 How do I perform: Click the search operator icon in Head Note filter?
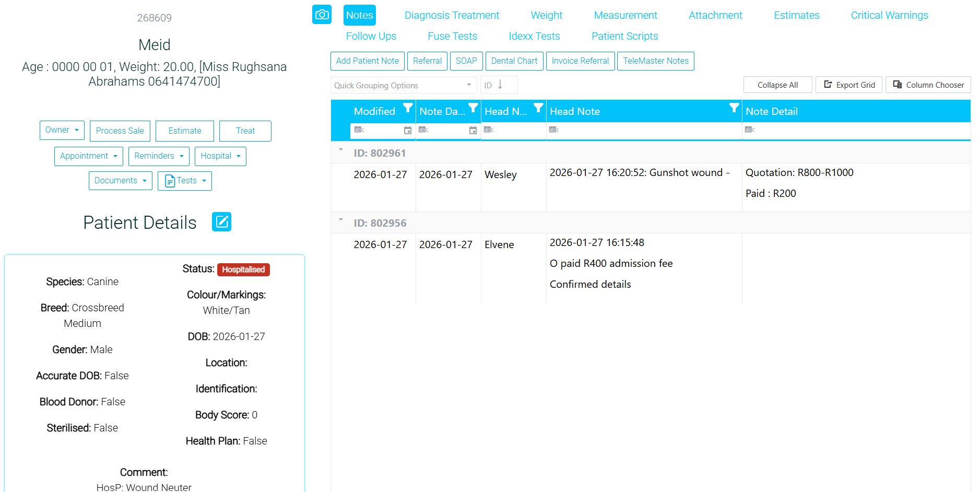(553, 130)
